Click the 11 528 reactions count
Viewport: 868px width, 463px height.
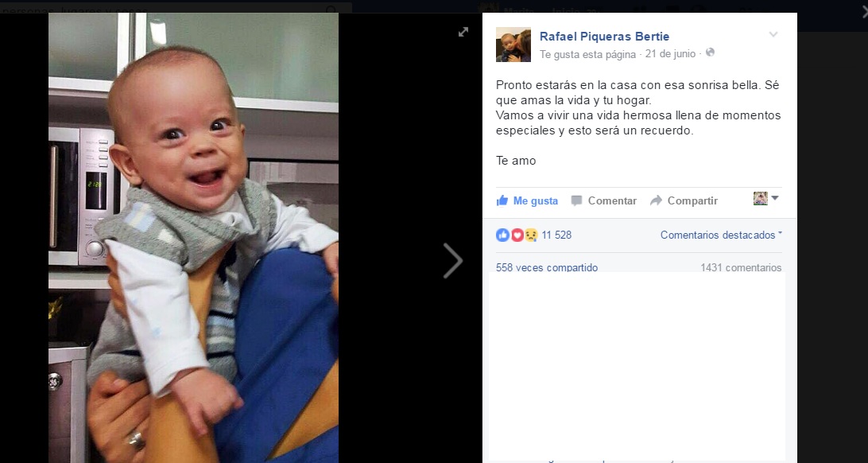pyautogui.click(x=556, y=235)
